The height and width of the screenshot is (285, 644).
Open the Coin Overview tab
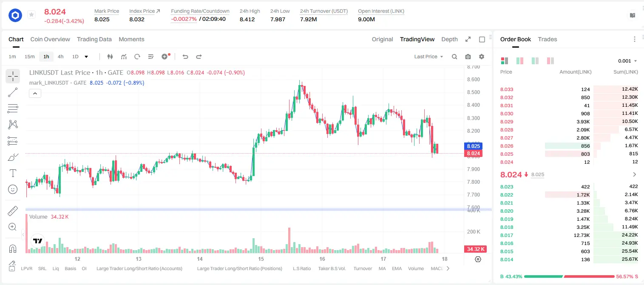pyautogui.click(x=50, y=39)
